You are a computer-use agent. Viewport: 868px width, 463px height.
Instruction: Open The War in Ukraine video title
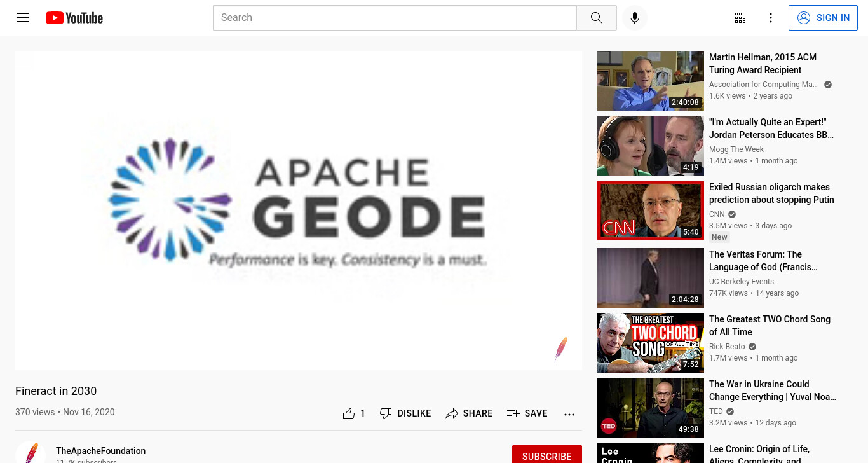click(773, 390)
